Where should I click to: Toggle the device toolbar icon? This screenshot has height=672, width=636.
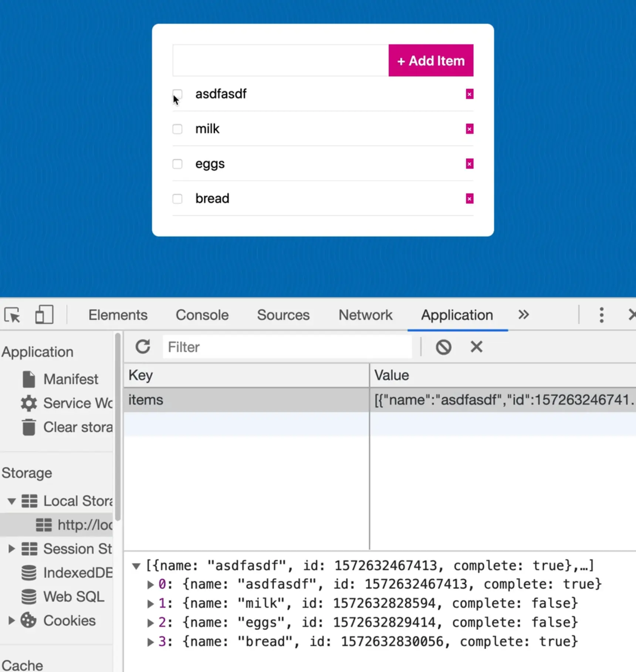pos(44,315)
